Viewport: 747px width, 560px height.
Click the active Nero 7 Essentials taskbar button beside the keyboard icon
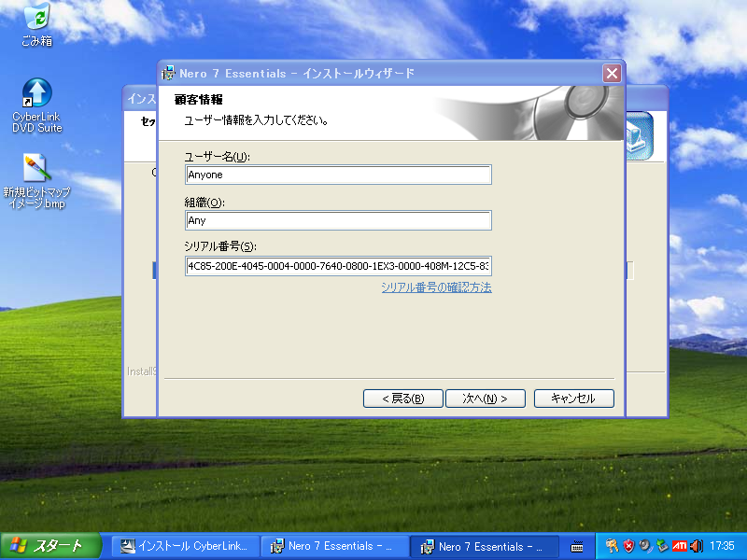point(485,546)
